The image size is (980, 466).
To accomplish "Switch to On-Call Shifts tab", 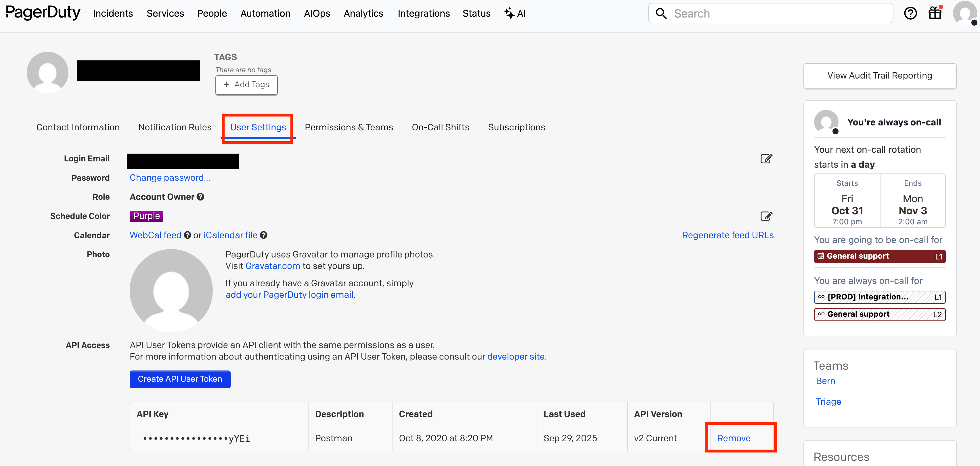I will click(441, 127).
